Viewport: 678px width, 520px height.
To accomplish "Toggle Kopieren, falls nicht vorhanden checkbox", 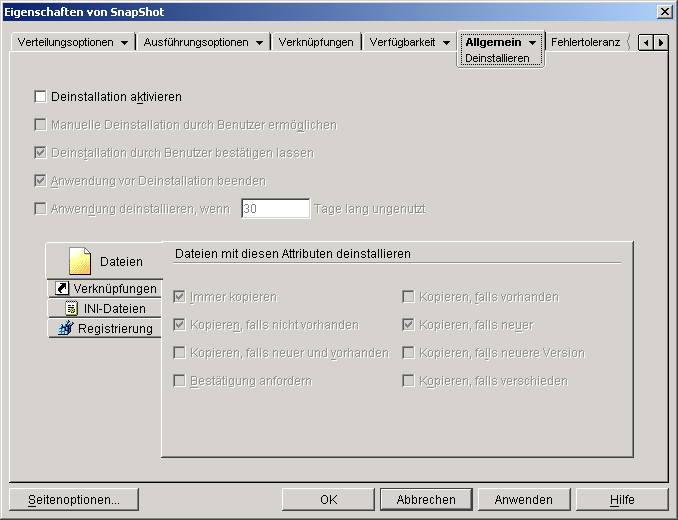I will (x=179, y=325).
